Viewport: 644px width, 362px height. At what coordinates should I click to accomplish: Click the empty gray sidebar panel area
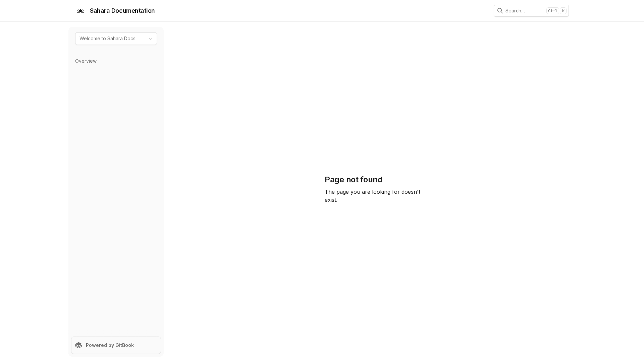116,201
